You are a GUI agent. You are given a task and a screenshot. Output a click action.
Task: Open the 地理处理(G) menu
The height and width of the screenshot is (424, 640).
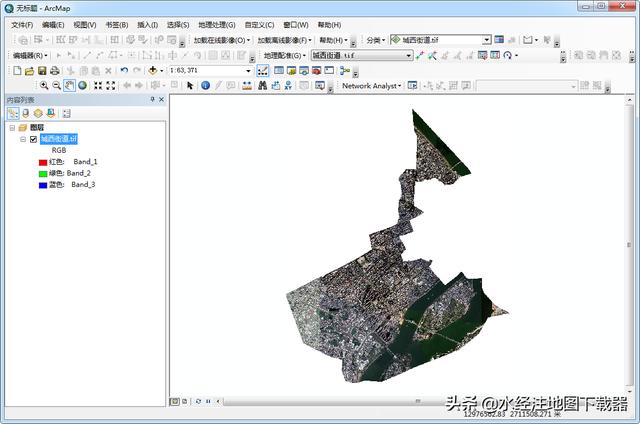(217, 25)
